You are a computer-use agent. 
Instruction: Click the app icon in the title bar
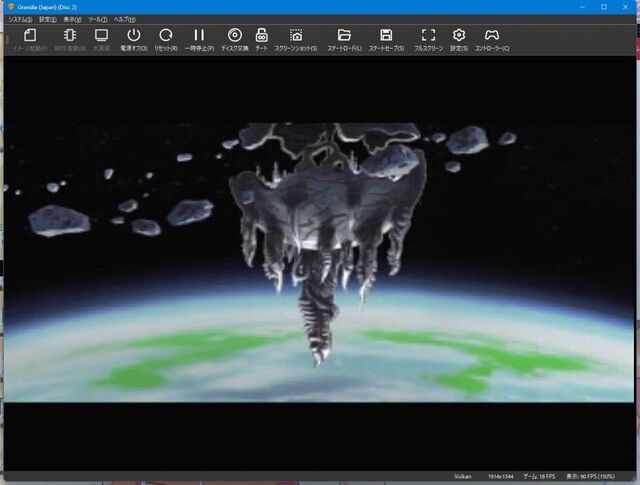pyautogui.click(x=11, y=7)
